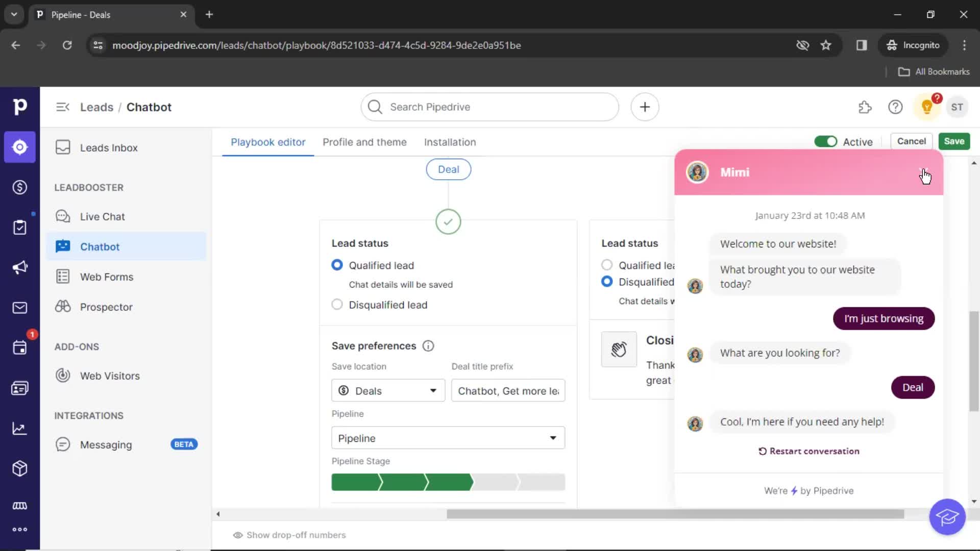Open Deals dollar icon in sidebar

19,187
